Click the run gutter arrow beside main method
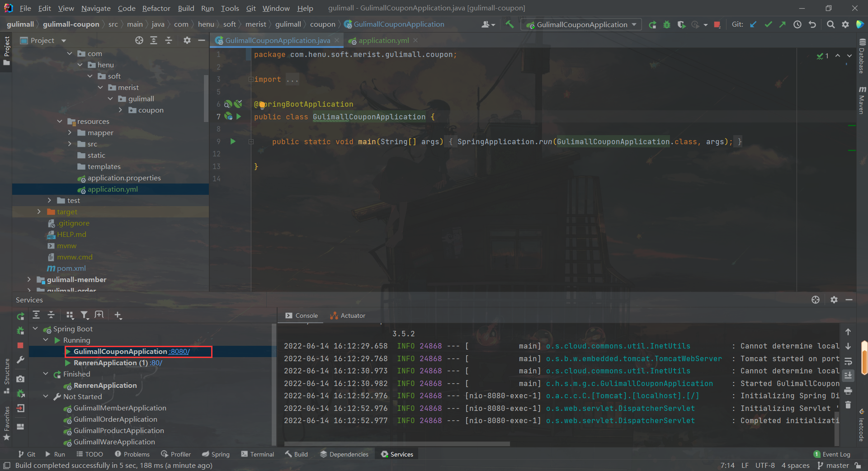 pyautogui.click(x=233, y=141)
